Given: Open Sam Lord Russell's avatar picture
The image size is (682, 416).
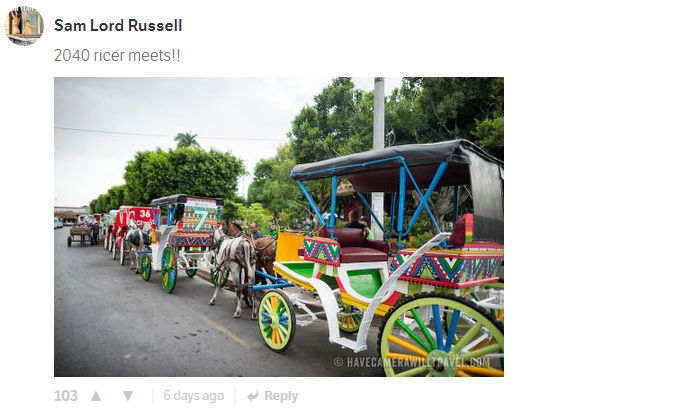Looking at the screenshot, I should pos(24,26).
